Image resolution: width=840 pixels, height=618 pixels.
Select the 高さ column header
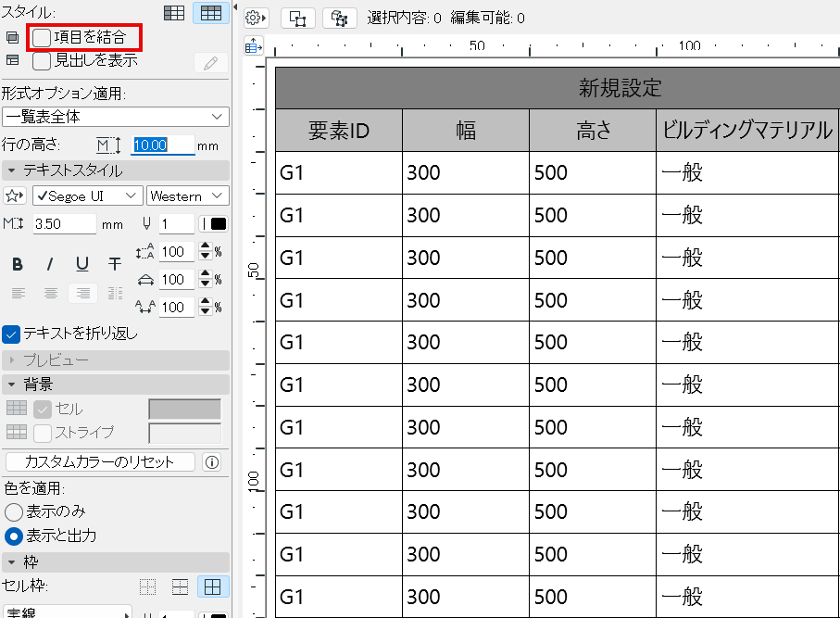tap(593, 131)
